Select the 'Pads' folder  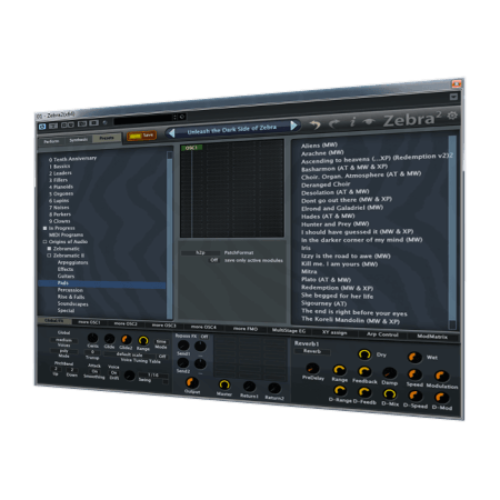[x=102, y=284]
